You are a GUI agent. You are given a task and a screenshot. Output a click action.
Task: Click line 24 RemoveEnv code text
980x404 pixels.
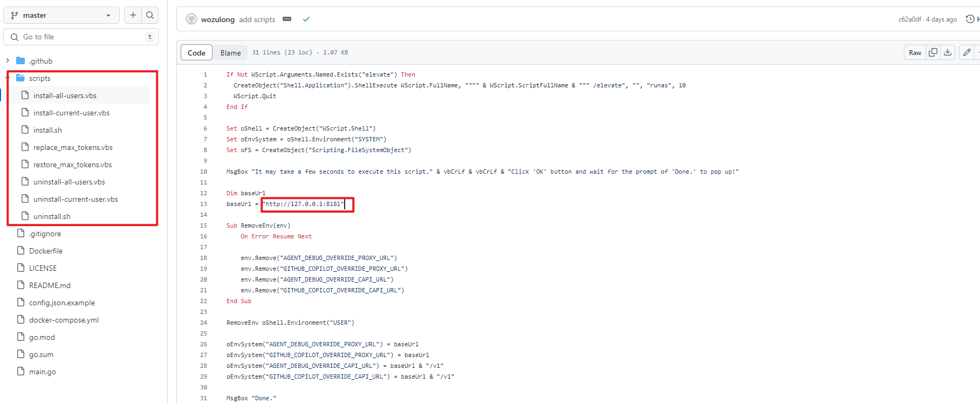click(x=290, y=323)
